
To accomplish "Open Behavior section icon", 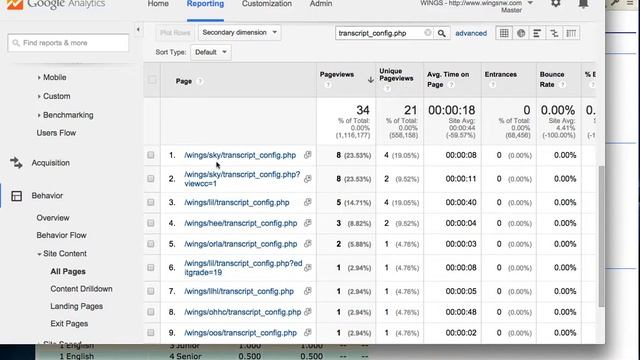I will coord(16,196).
